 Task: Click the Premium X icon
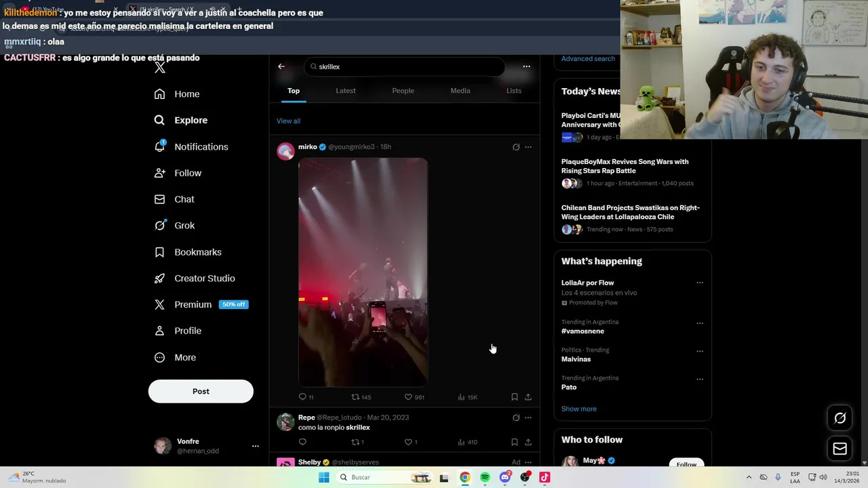(159, 305)
